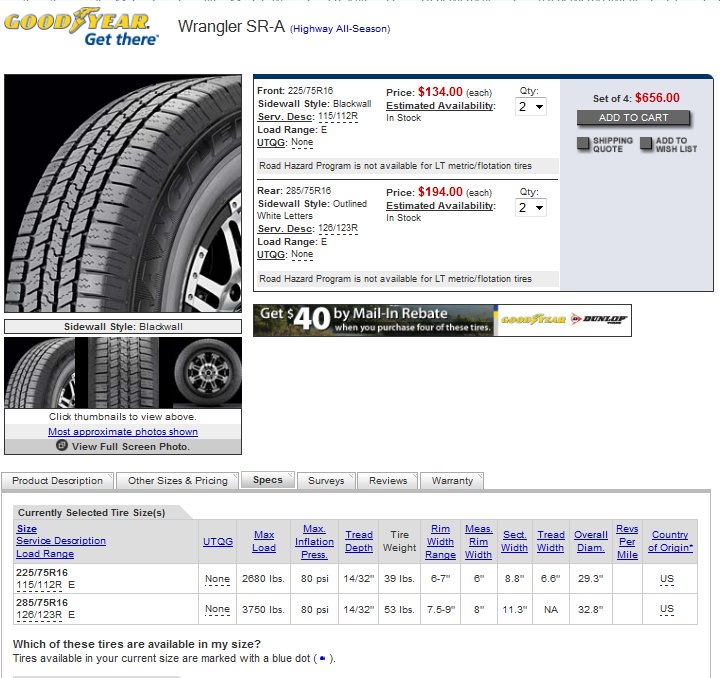Screen dimensions: 720x678
Task: Click Revs Per Mile column header
Action: pos(627,542)
